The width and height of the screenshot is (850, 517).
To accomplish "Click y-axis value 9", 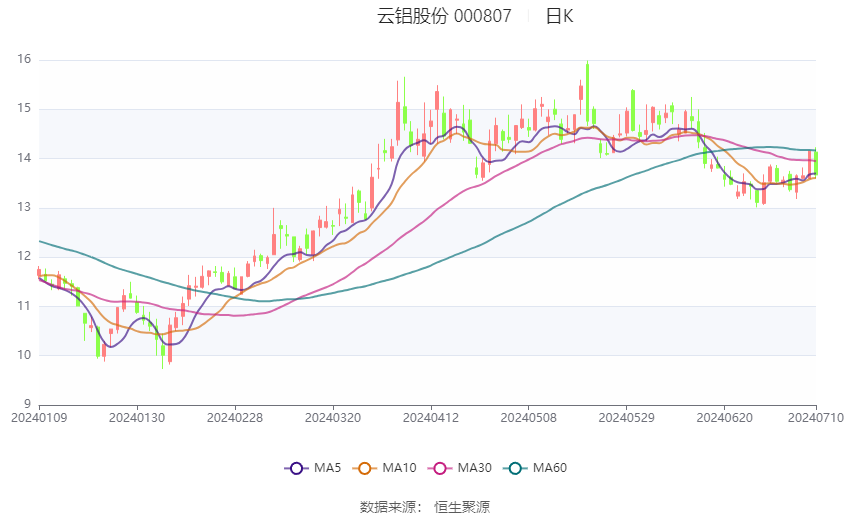I will point(28,404).
